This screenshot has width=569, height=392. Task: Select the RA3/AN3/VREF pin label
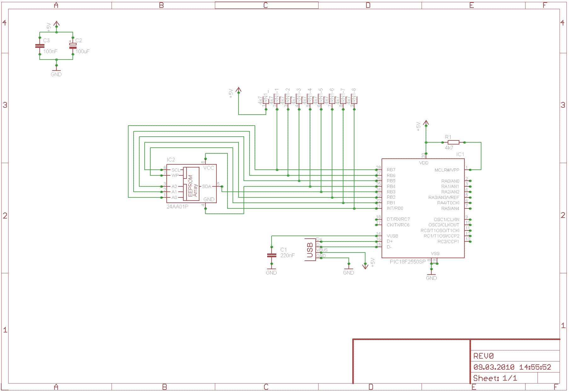pos(444,197)
